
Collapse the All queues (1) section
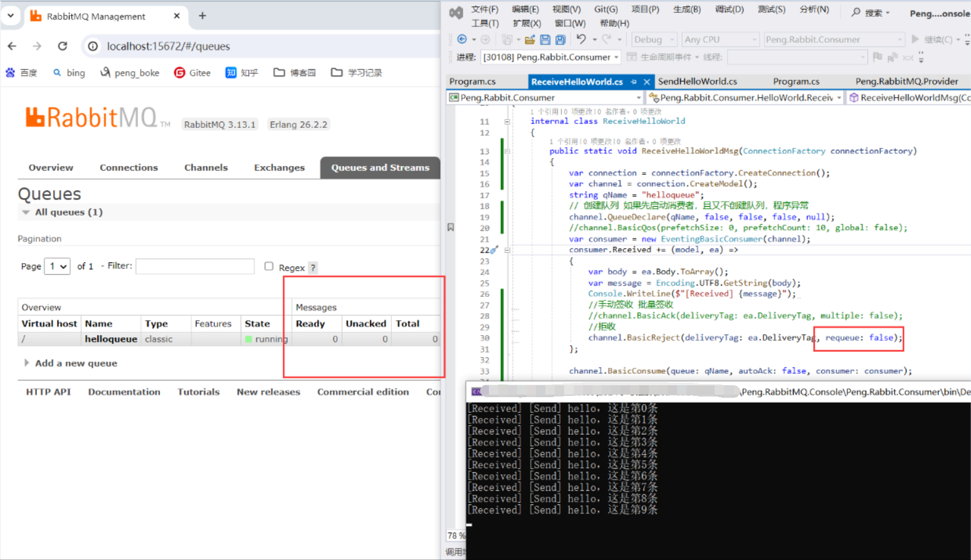62,212
